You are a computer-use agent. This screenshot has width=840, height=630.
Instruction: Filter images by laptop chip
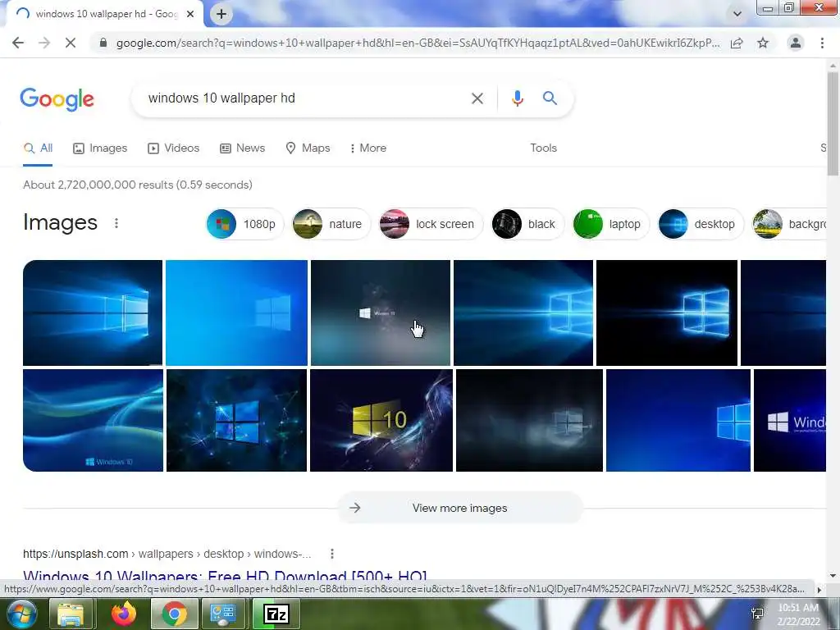tap(610, 224)
